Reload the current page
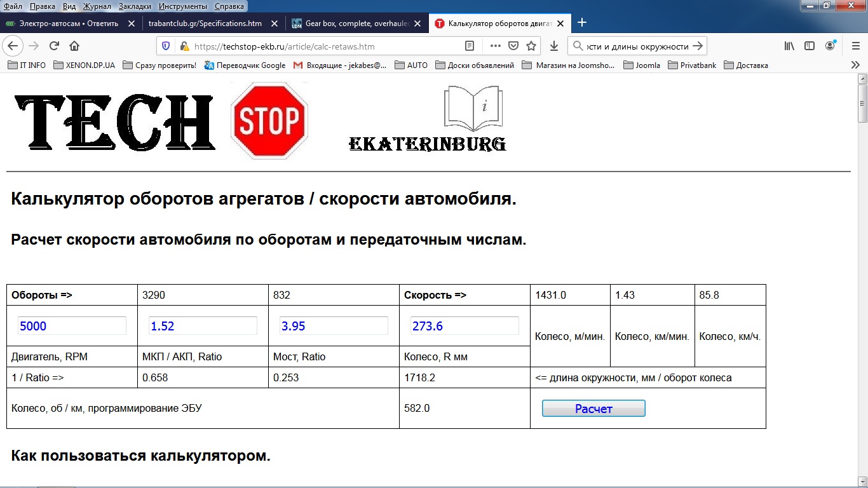 click(54, 46)
